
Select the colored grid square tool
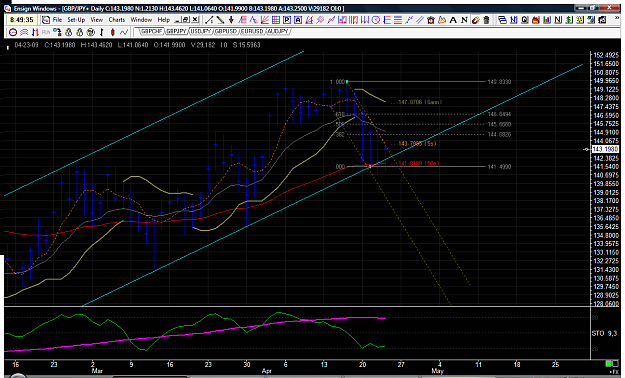coord(276,20)
